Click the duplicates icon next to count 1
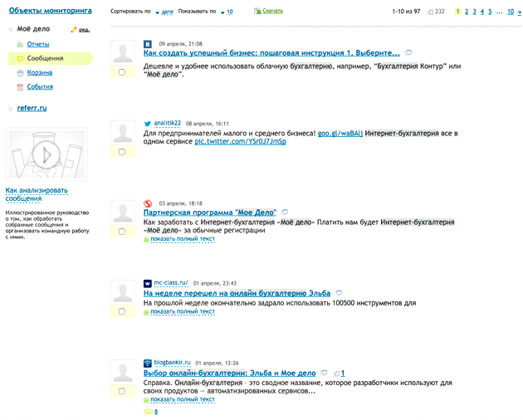523x420 pixels. (336, 374)
